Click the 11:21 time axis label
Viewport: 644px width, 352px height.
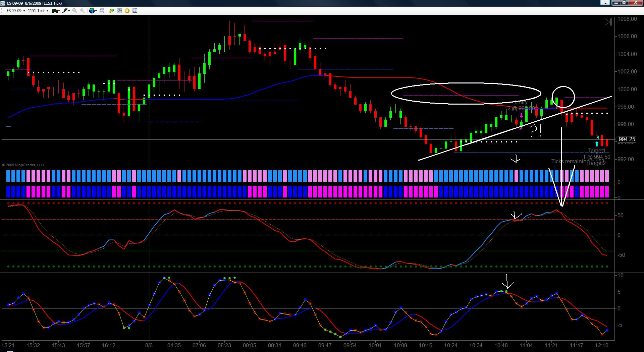pyautogui.click(x=551, y=345)
